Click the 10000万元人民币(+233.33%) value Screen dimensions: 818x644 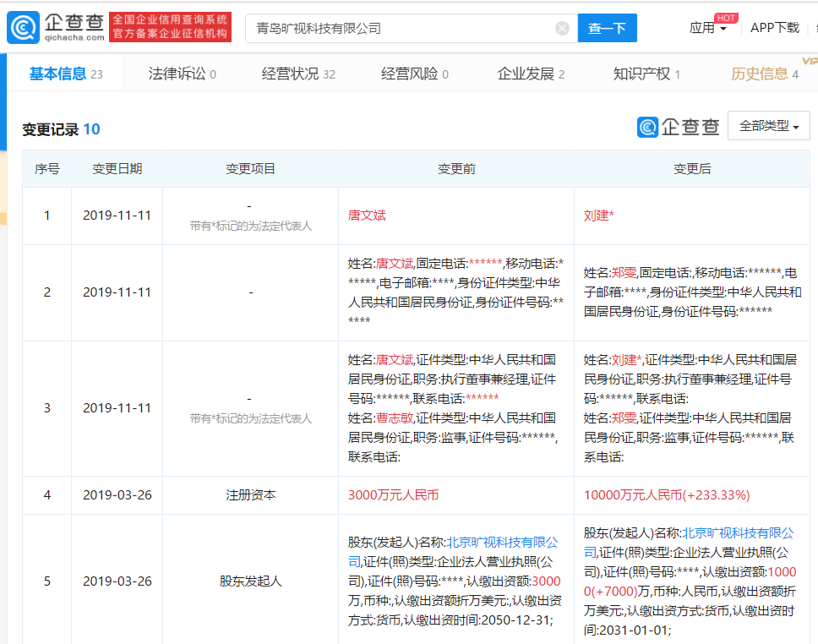tap(667, 495)
